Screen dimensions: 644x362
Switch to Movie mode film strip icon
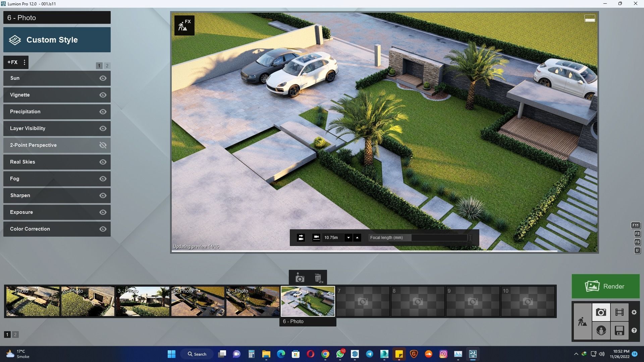(x=620, y=312)
